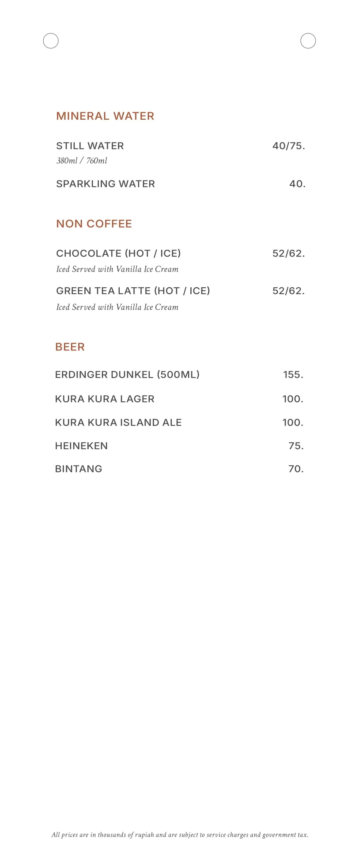
Task: Choose KURA KURA LAGER
Action: click(105, 399)
